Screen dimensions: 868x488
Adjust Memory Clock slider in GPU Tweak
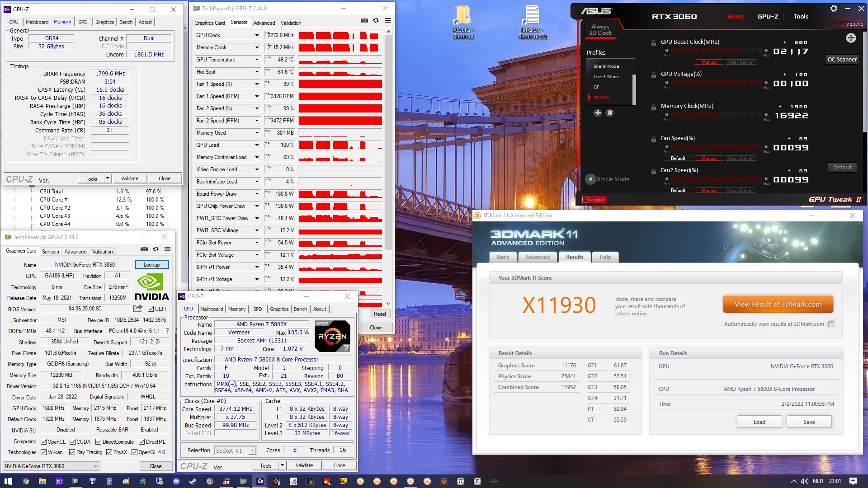pos(717,115)
